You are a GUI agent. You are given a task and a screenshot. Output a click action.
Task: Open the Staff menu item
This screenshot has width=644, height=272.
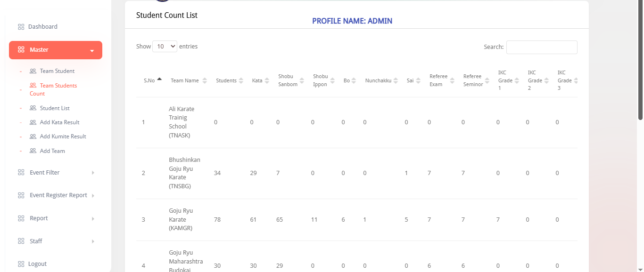36,241
